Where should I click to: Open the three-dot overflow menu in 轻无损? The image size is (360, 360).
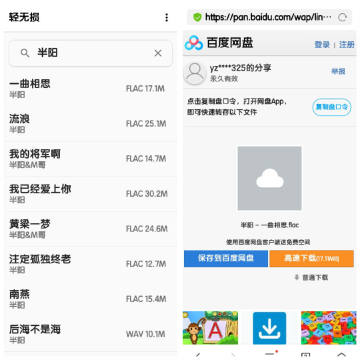pyautogui.click(x=166, y=17)
